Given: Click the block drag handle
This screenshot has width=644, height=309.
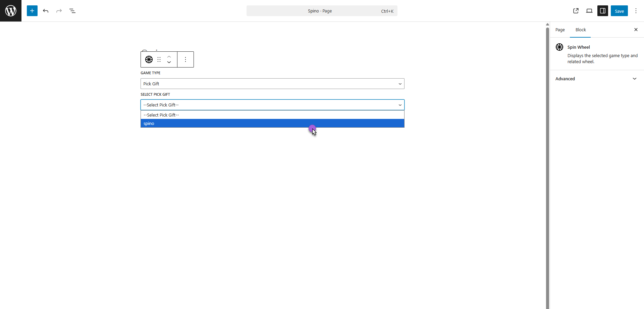Looking at the screenshot, I should click(x=159, y=59).
